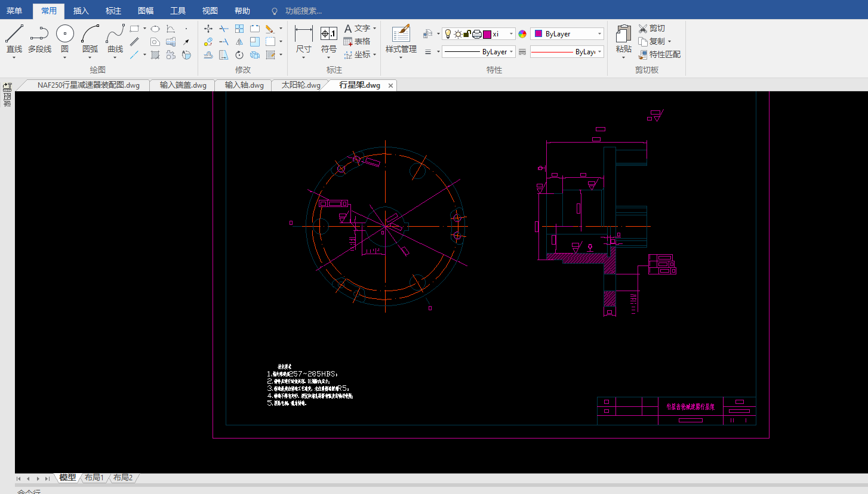Toggle the layer lightbulb on/off icon
Image resolution: width=868 pixels, height=494 pixels.
point(448,34)
